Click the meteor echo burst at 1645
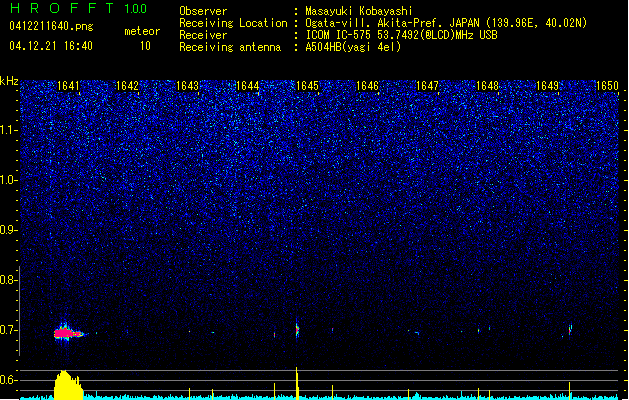The image size is (629, 400). [x=297, y=330]
